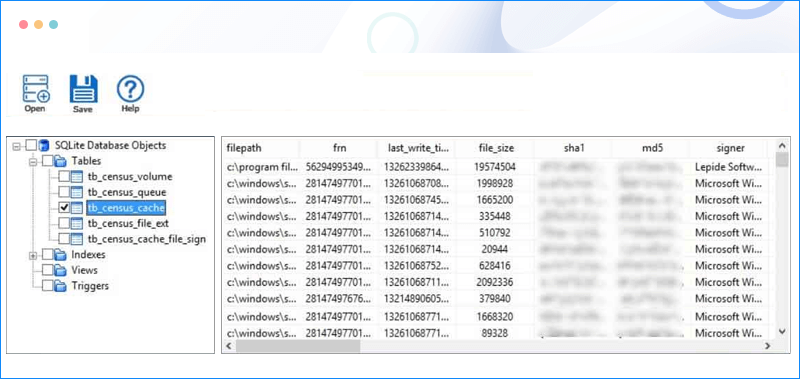The width and height of the screenshot is (800, 379).
Task: Click file size value 2092336
Action: pos(495,282)
